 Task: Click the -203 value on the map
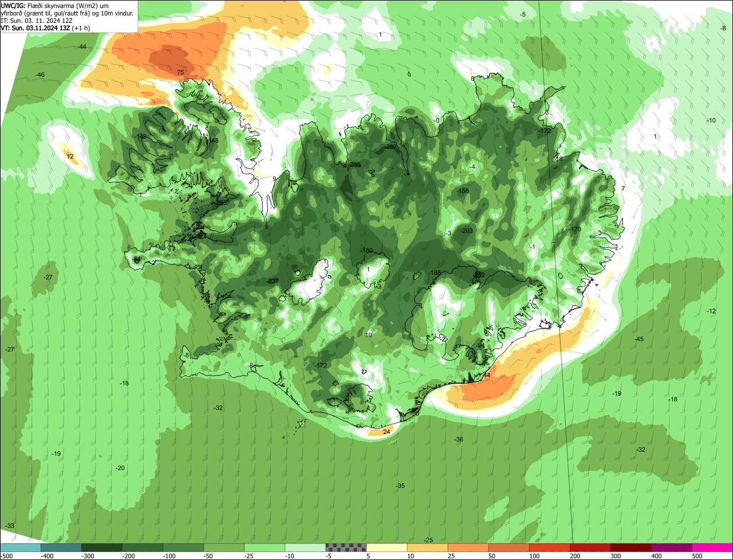(466, 230)
